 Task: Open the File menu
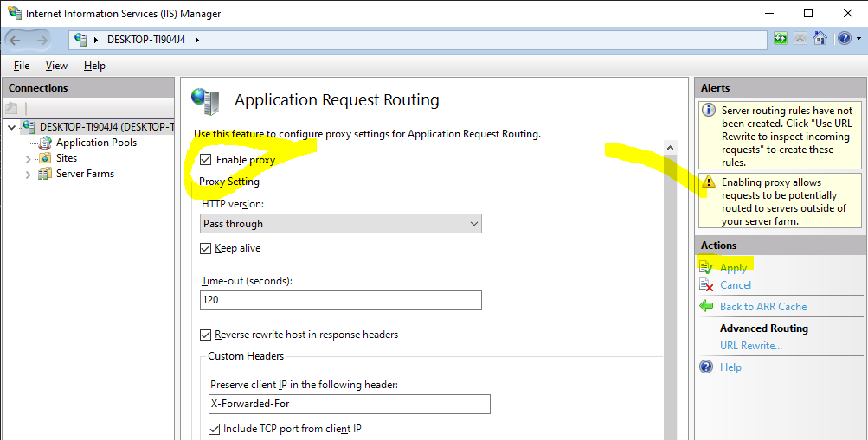22,66
